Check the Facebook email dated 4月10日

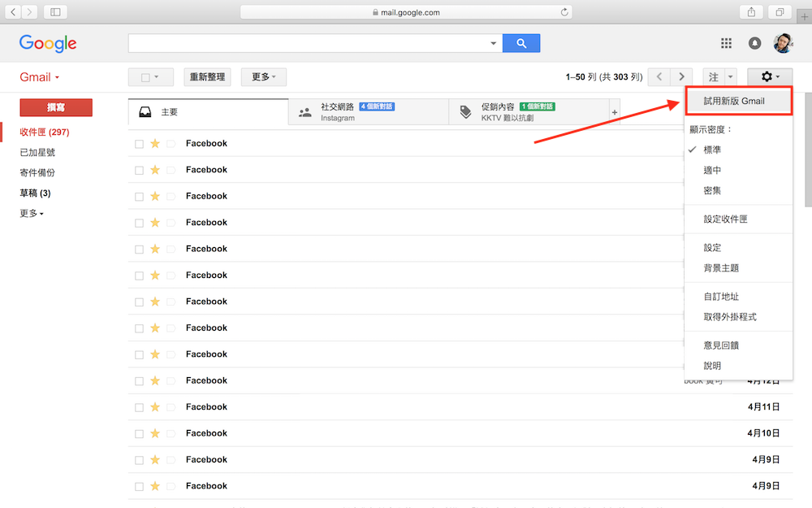point(140,434)
